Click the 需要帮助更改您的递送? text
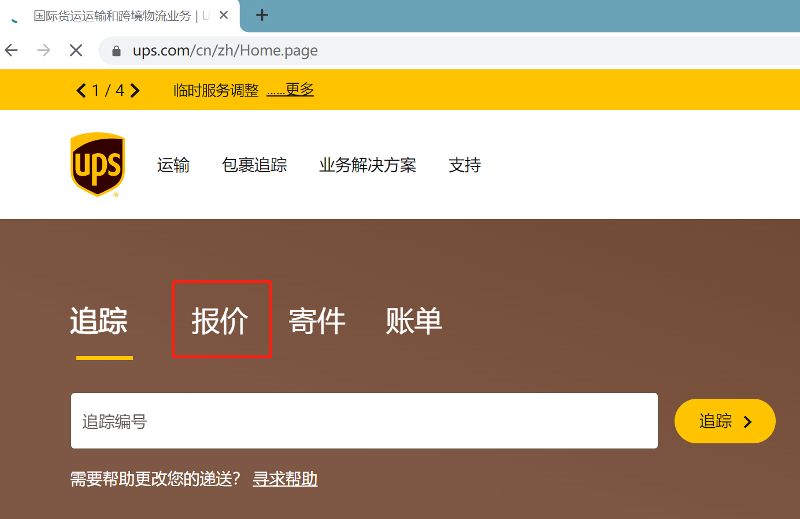 (155, 479)
